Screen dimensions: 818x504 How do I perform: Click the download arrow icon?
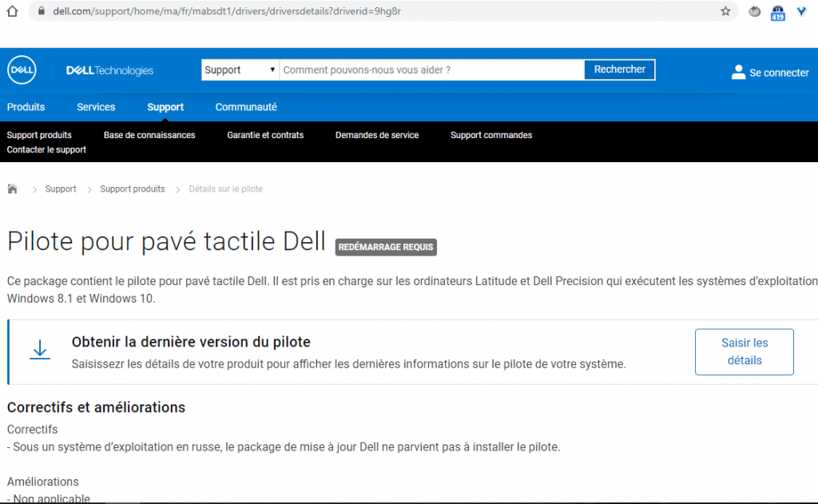tap(40, 351)
